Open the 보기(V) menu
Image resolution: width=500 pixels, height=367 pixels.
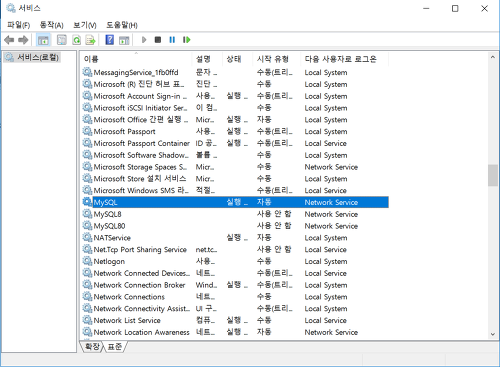(x=85, y=25)
